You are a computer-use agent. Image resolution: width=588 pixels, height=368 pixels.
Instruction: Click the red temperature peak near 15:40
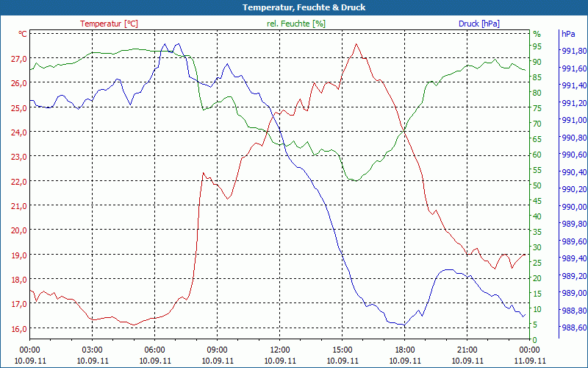pyautogui.click(x=356, y=44)
